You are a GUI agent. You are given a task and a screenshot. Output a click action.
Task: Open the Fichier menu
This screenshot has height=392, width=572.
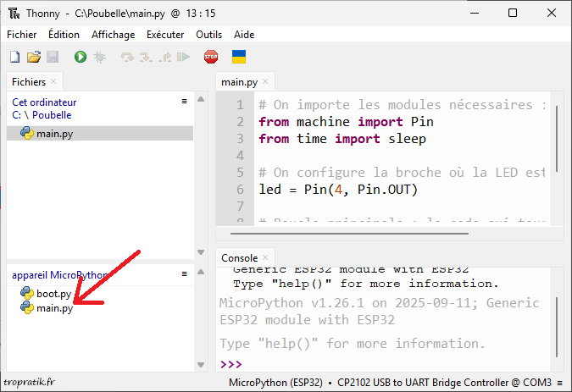[21, 35]
